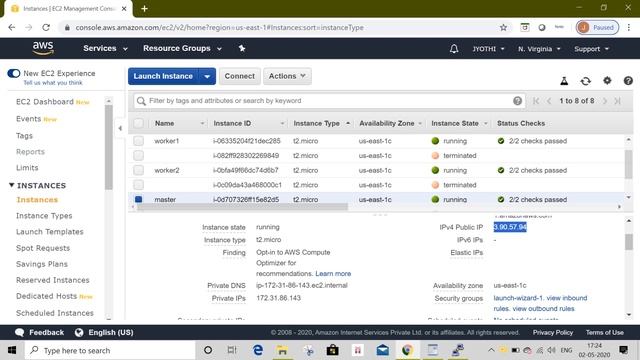
Task: Open N. Virginia region dropdown
Action: 539,49
